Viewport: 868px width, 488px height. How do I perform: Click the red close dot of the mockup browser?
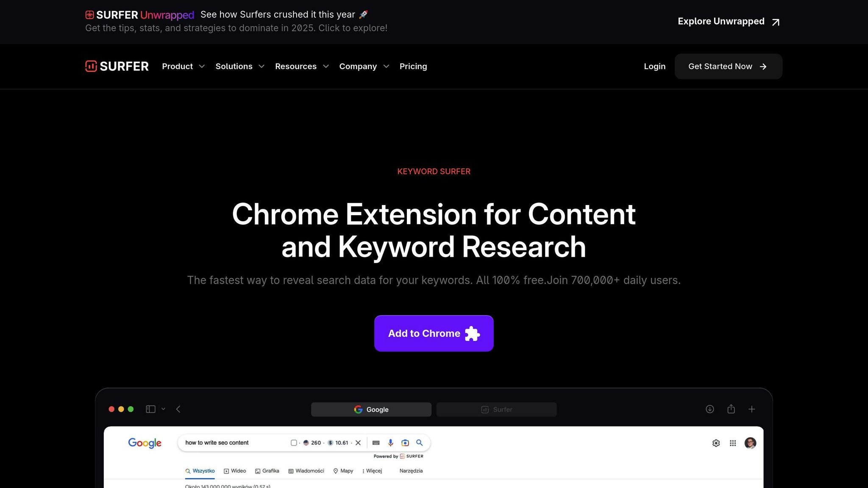pyautogui.click(x=111, y=409)
